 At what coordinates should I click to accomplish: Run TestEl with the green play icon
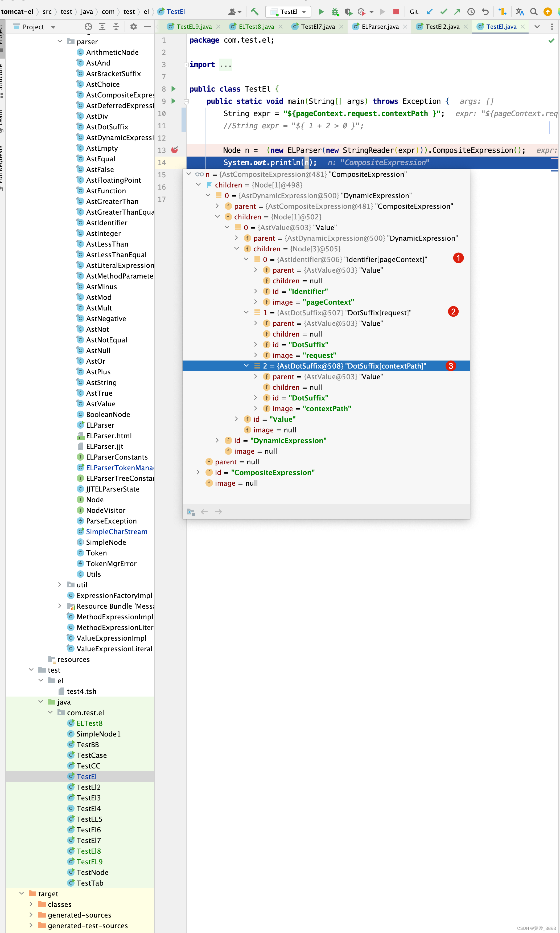pos(321,12)
